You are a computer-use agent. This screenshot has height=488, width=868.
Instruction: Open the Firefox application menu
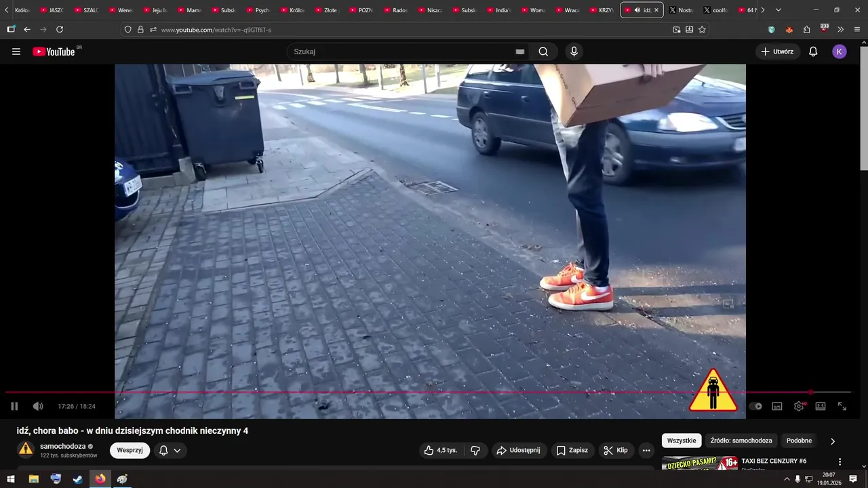tap(857, 30)
